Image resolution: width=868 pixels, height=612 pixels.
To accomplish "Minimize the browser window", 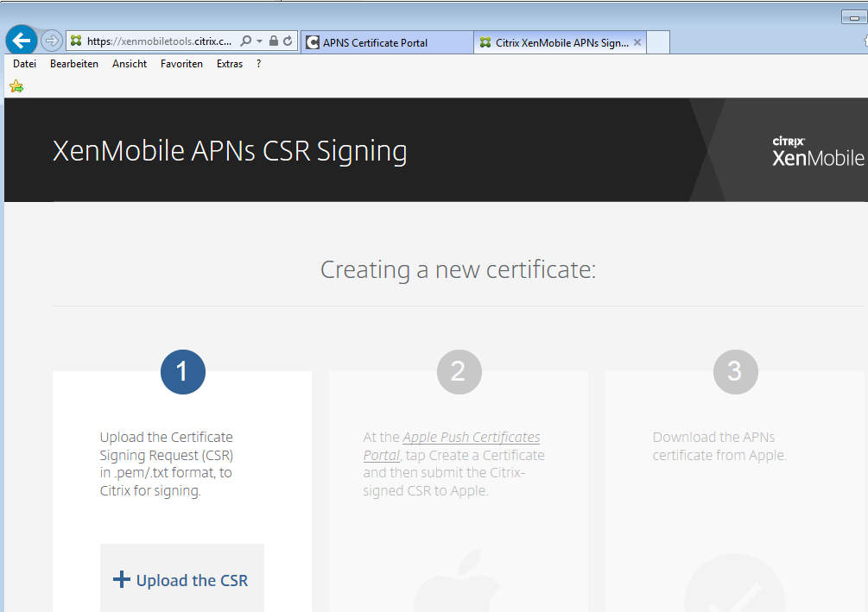I will point(854,18).
